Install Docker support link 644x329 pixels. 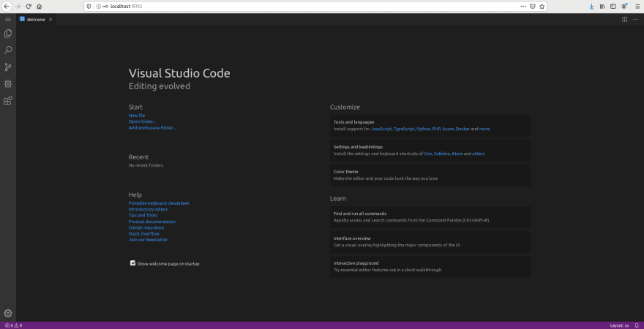coord(463,129)
